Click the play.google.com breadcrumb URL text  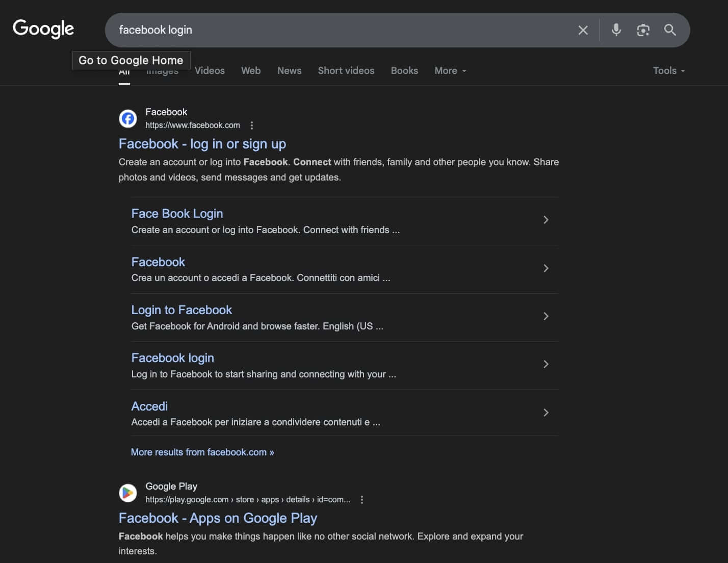tap(248, 500)
